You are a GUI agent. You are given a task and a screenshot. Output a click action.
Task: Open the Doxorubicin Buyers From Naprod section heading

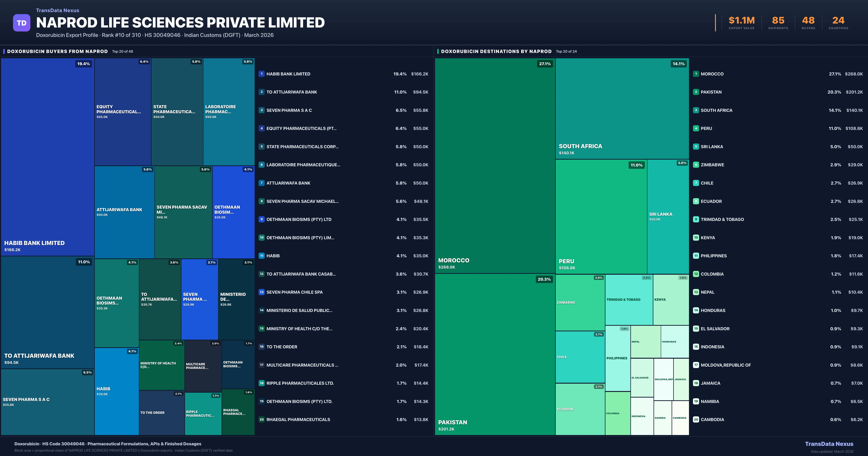coord(57,51)
